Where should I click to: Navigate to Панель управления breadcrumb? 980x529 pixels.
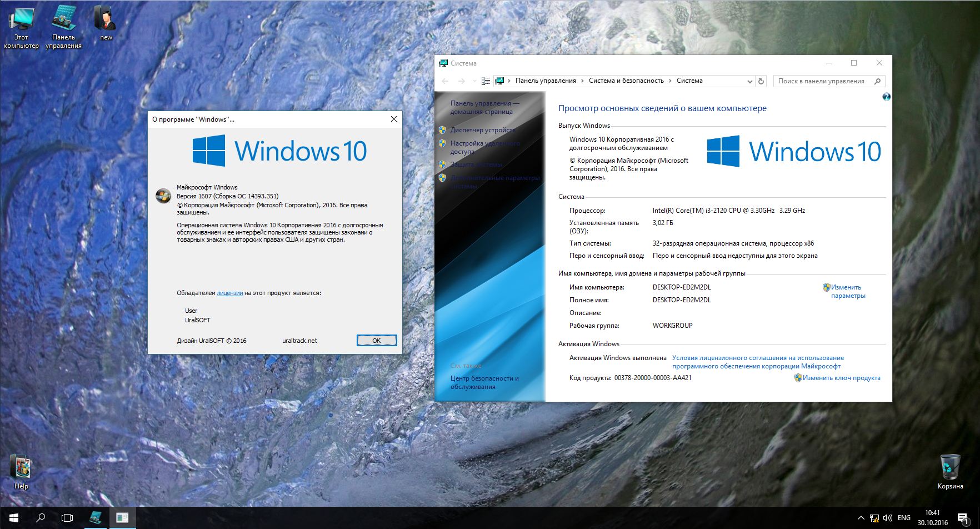(546, 81)
